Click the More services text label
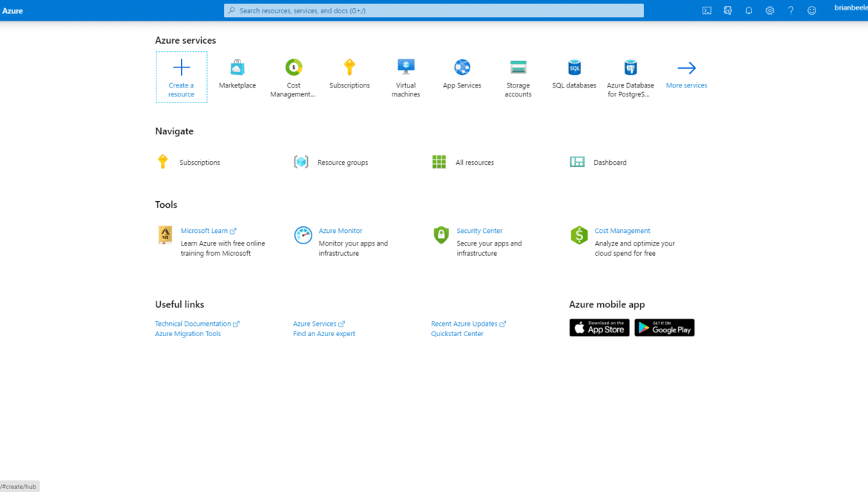This screenshot has height=492, width=868. point(686,85)
